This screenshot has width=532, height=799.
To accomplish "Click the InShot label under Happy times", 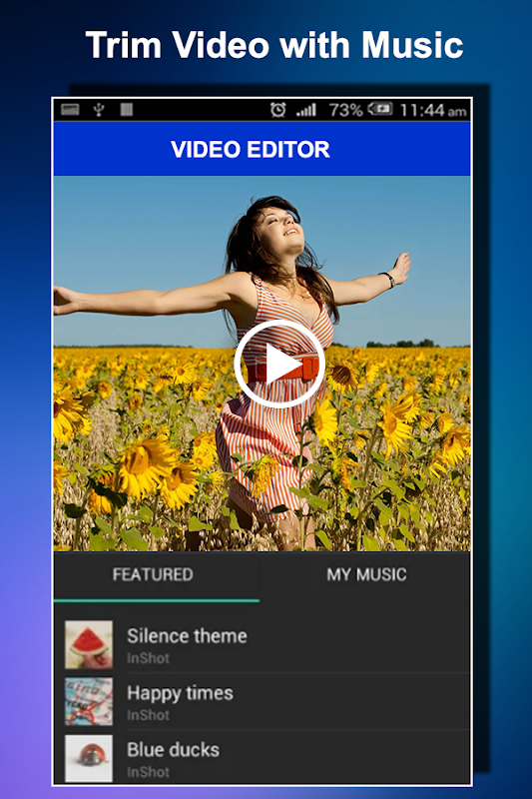I will tap(148, 715).
